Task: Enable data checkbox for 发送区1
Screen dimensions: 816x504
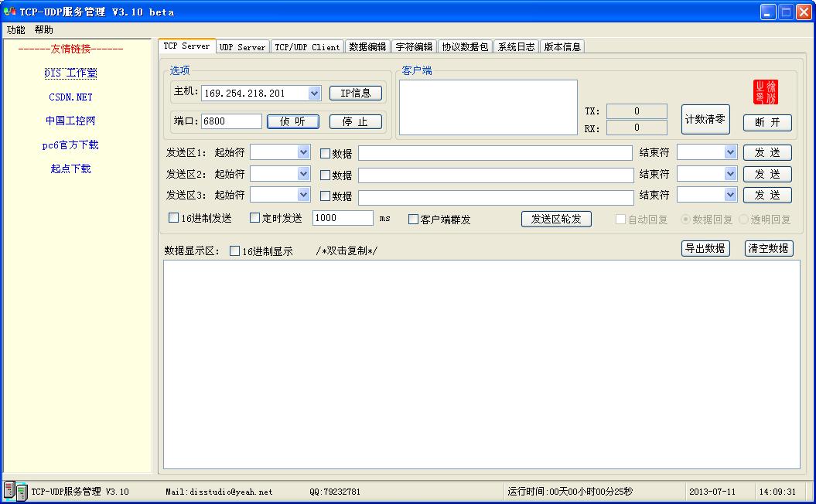Action: 326,153
